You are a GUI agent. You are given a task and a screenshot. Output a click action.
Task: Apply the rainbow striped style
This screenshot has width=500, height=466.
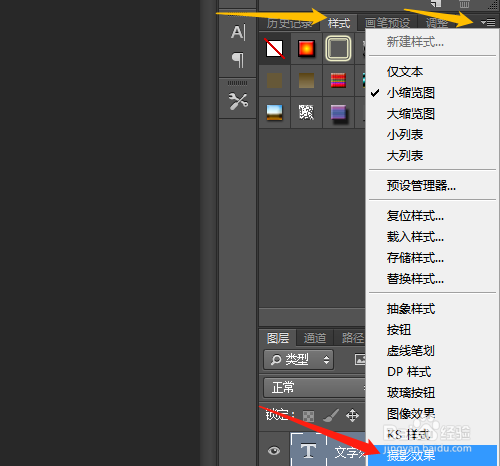(338, 80)
